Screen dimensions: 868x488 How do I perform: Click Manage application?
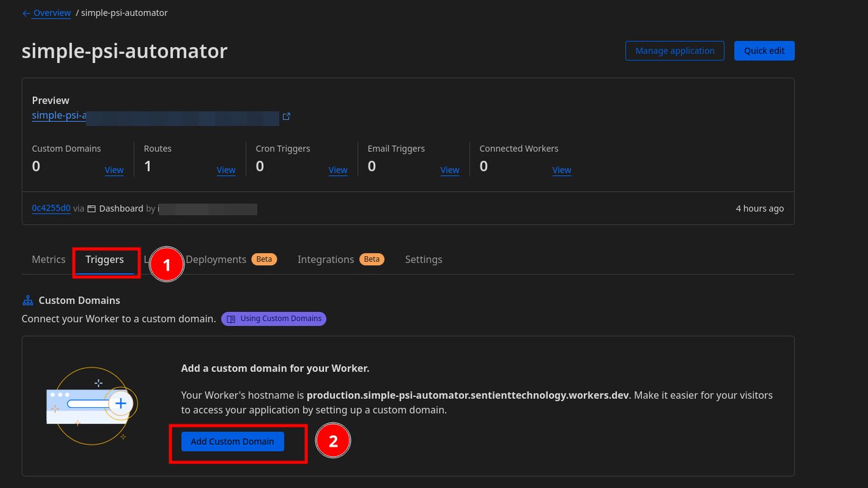[x=675, y=50]
